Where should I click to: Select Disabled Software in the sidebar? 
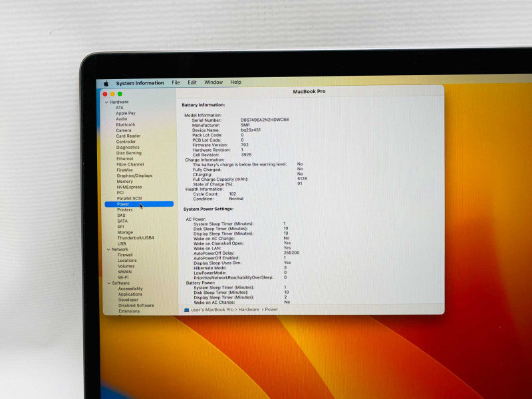(x=136, y=306)
